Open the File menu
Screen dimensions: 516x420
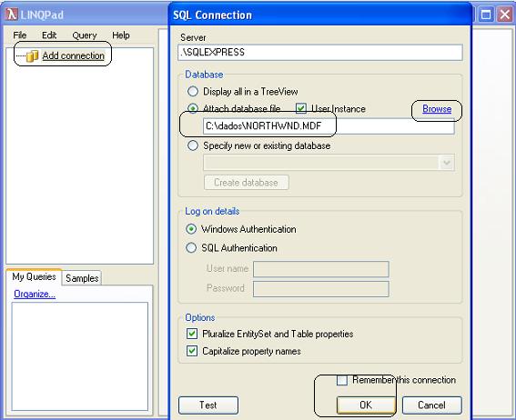[20, 35]
